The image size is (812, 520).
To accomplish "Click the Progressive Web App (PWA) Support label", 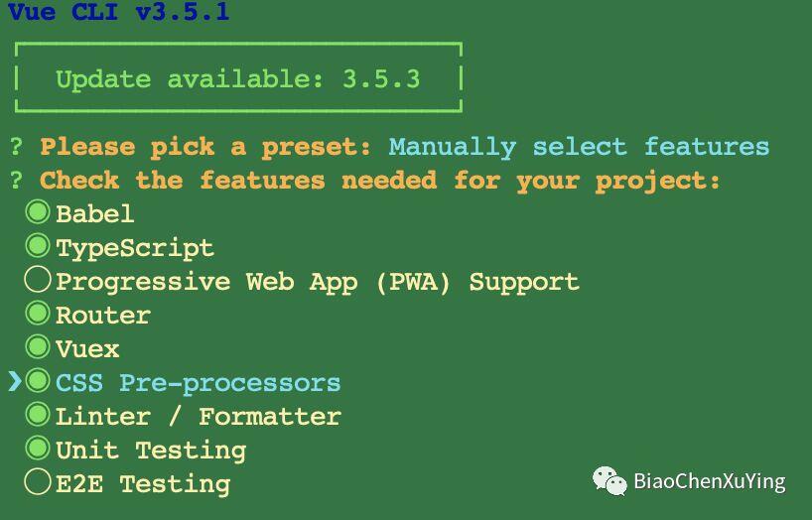I will tap(318, 283).
